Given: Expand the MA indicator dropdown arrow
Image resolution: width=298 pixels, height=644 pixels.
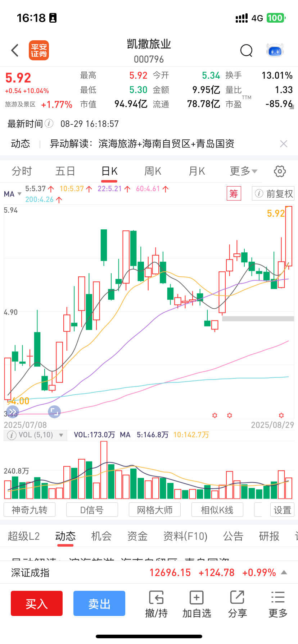Looking at the screenshot, I should (19, 194).
